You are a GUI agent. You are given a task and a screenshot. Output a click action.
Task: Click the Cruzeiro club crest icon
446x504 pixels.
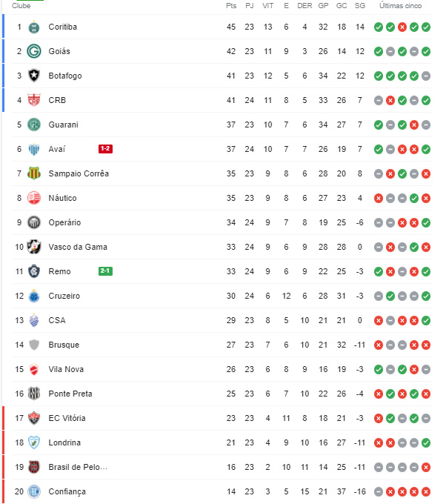click(x=33, y=296)
